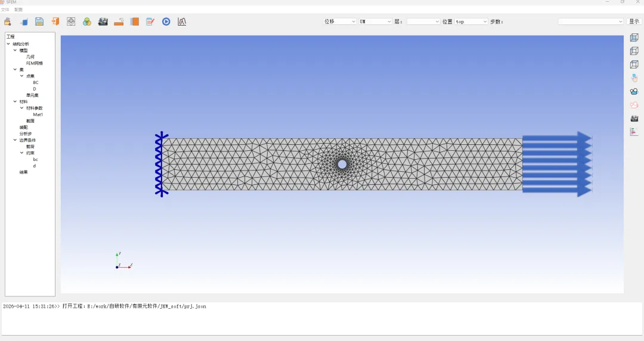Screen dimensions: 644x341
Task: Run analysis with the blue play icon
Action: pos(166,22)
